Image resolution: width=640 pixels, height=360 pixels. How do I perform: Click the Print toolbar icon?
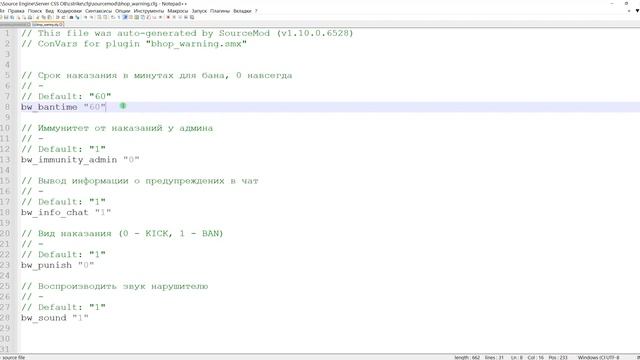(x=30, y=18)
